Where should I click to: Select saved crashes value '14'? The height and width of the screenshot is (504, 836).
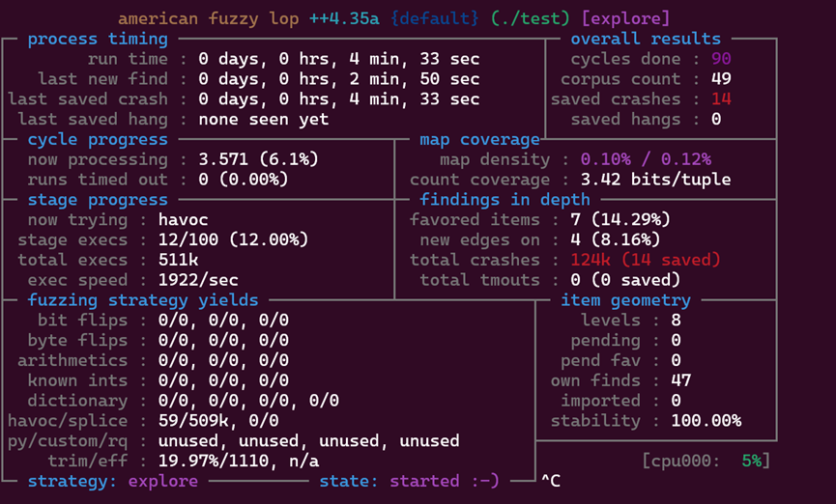721,99
